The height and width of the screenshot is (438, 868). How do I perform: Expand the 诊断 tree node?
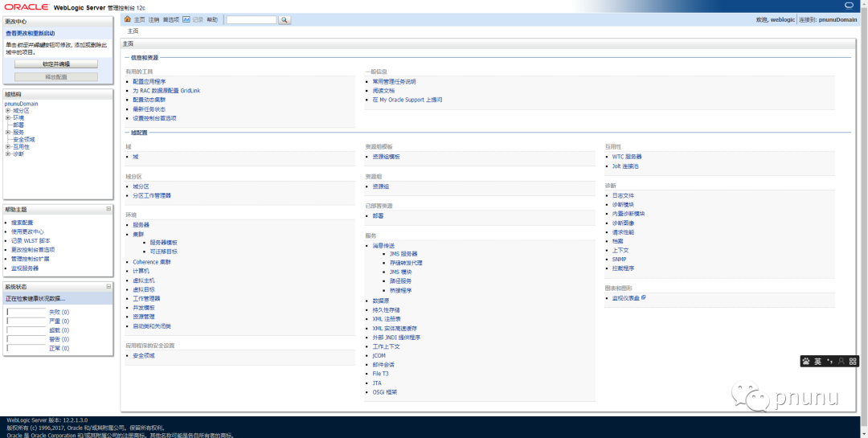click(x=8, y=154)
